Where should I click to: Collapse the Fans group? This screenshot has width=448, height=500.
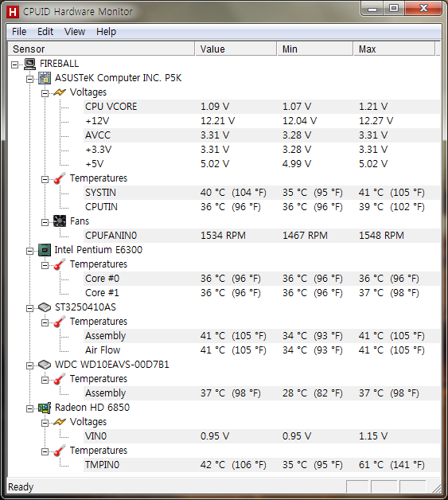click(45, 222)
